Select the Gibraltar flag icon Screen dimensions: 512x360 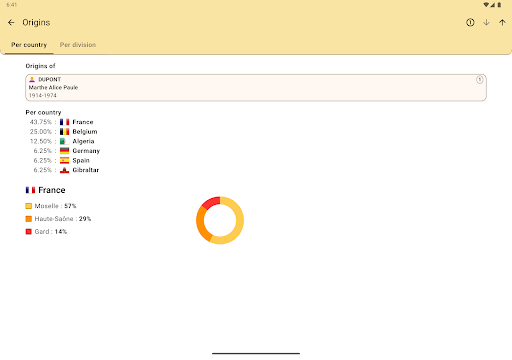pos(64,170)
